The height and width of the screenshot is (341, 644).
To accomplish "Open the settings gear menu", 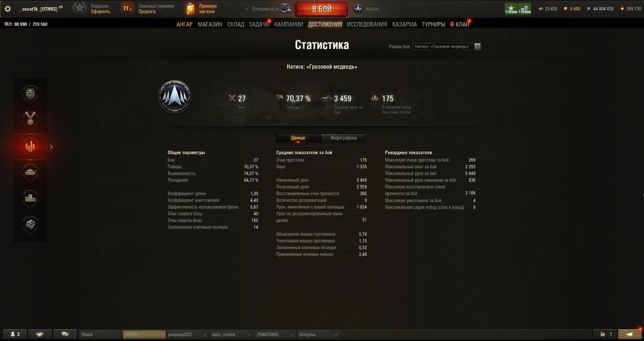I will pos(8,9).
